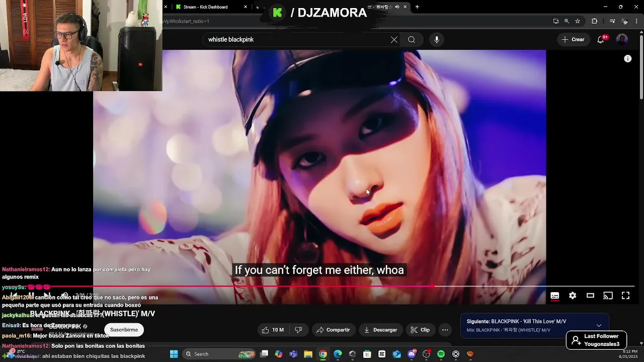Cast the video using the cast icon
Viewport: 644px width, 362px height.
608,296
